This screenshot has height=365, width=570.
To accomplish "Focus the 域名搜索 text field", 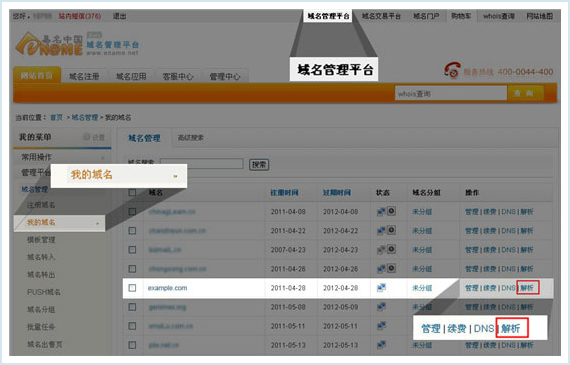I will [202, 164].
